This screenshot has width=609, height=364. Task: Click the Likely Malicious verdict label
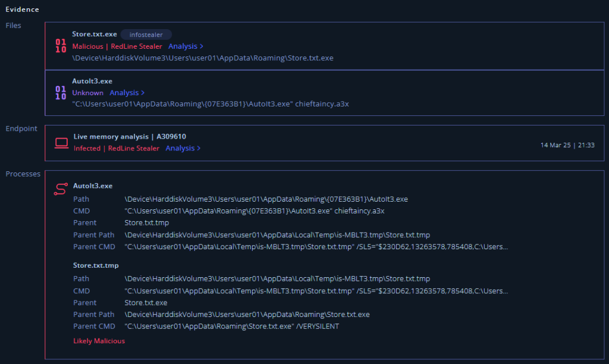pyautogui.click(x=99, y=341)
